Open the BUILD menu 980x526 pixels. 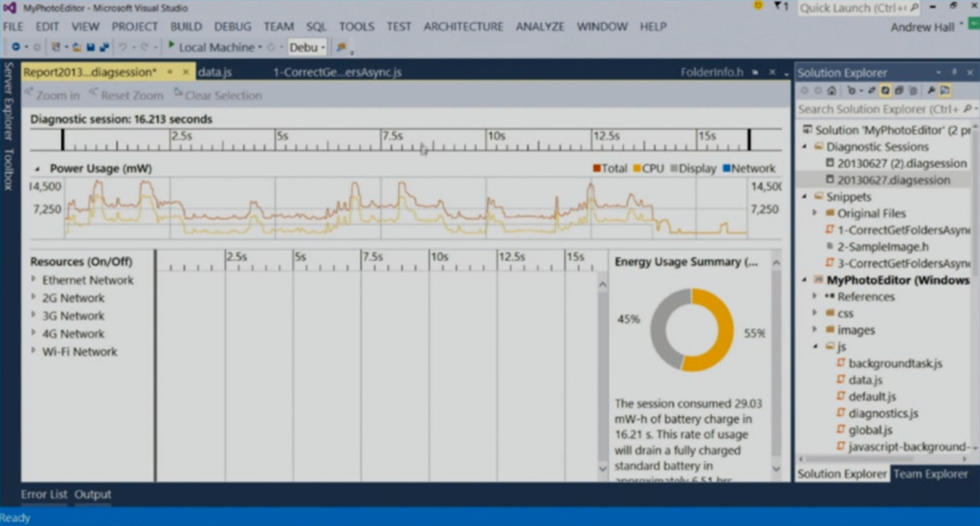pos(186,26)
